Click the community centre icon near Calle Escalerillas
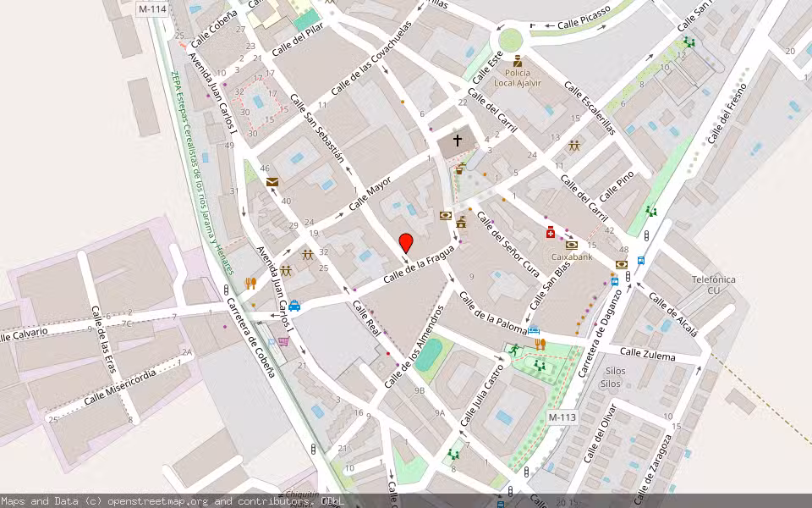The height and width of the screenshot is (508, 812). click(573, 146)
